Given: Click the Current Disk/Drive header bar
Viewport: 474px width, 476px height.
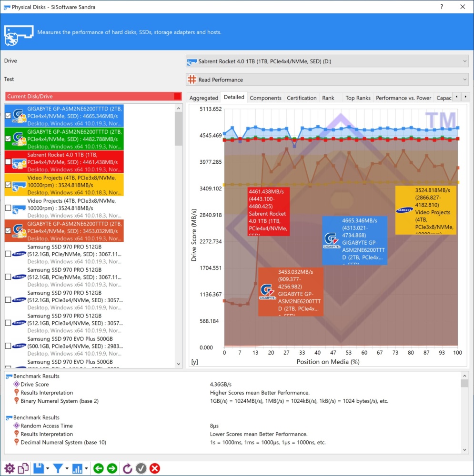Looking at the screenshot, I should [x=93, y=96].
